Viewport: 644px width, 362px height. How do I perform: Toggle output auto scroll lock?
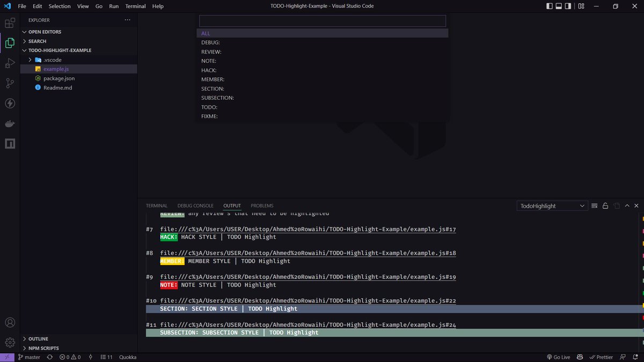tap(605, 206)
